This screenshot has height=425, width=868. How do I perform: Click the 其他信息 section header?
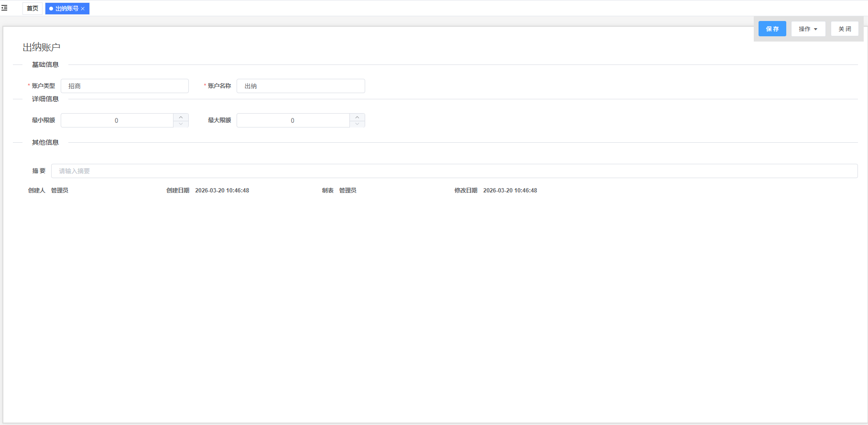click(45, 143)
